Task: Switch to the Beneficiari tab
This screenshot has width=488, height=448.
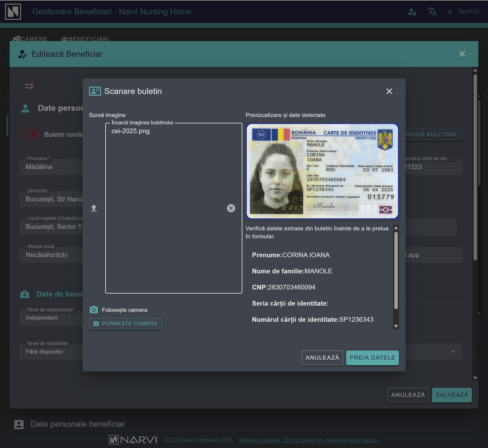Action: (x=85, y=39)
